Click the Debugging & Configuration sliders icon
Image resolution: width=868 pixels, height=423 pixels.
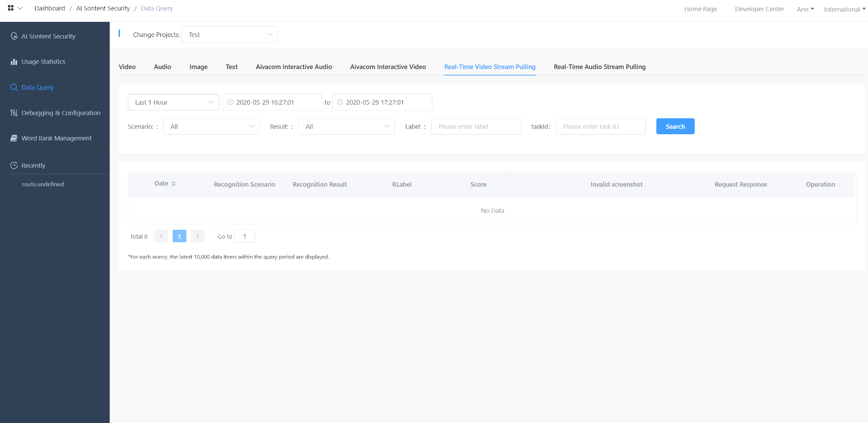(14, 113)
